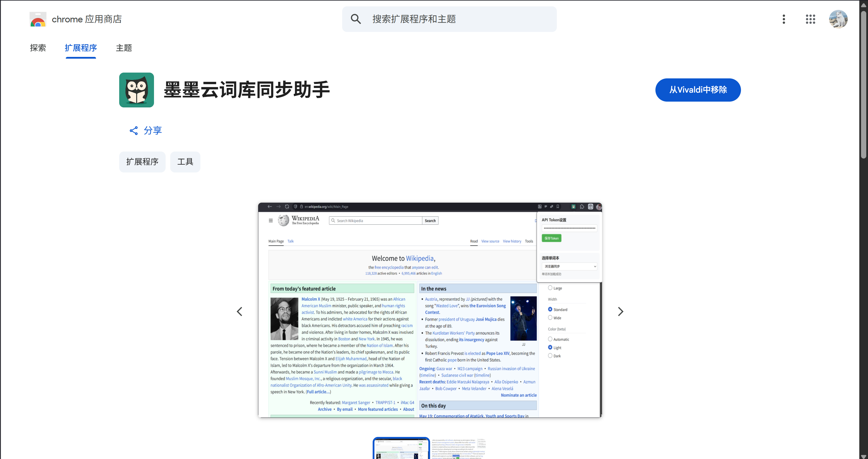Click the owl extension icon
This screenshot has height=459, width=868.
[137, 90]
